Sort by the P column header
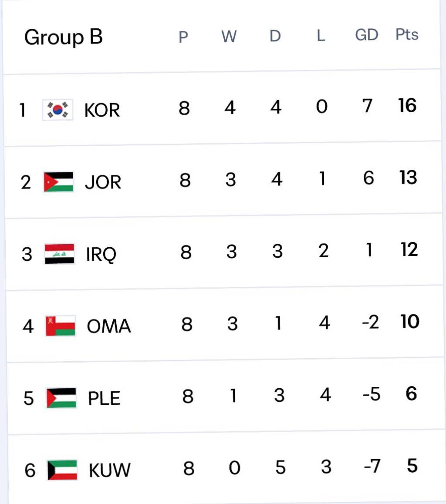 point(183,37)
